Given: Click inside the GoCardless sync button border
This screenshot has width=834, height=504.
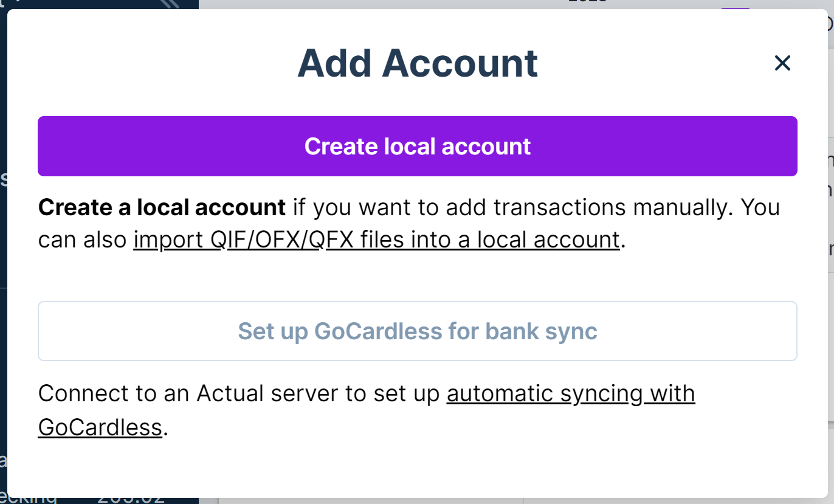Looking at the screenshot, I should pyautogui.click(x=417, y=330).
